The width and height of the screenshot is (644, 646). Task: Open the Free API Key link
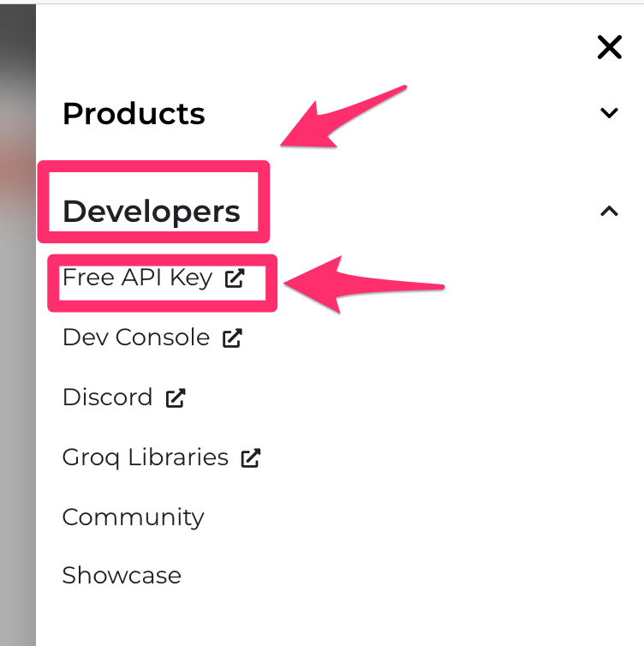pos(137,278)
